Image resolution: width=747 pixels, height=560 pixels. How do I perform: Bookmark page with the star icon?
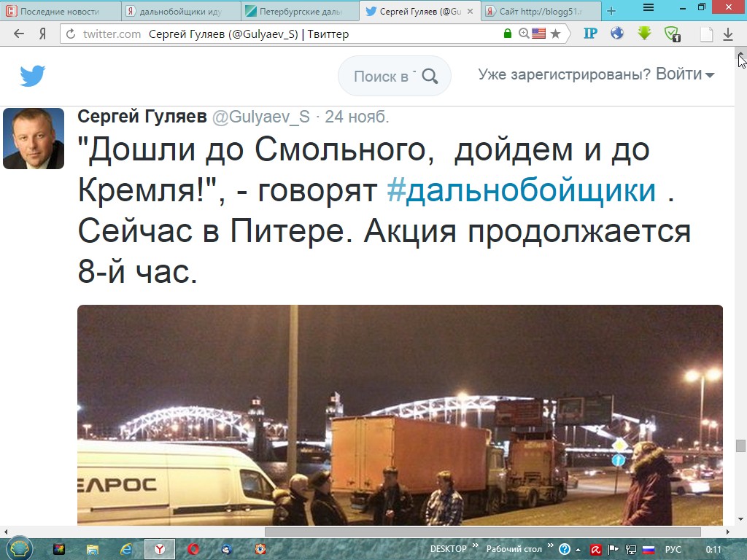point(555,34)
